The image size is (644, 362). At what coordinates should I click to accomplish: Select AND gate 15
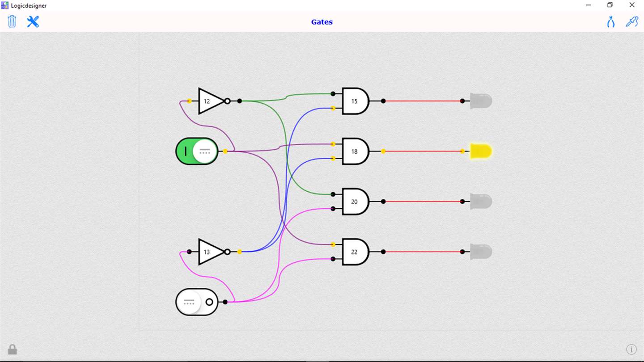click(x=356, y=101)
